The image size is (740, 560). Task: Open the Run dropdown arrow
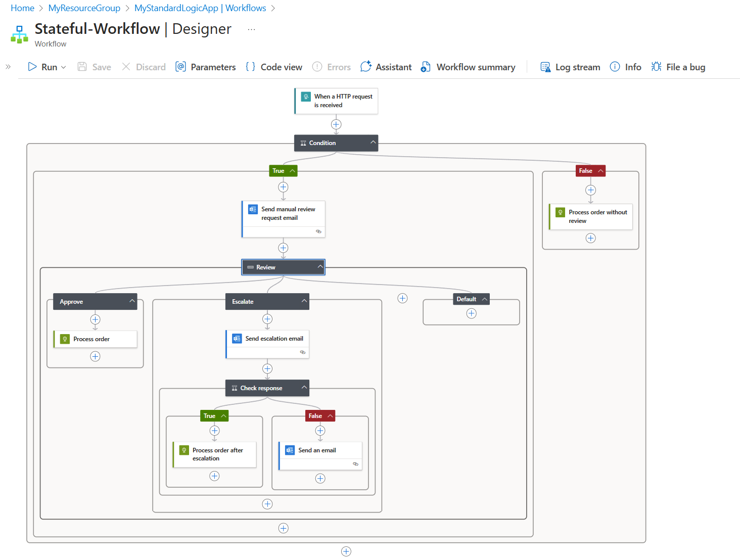tap(63, 67)
